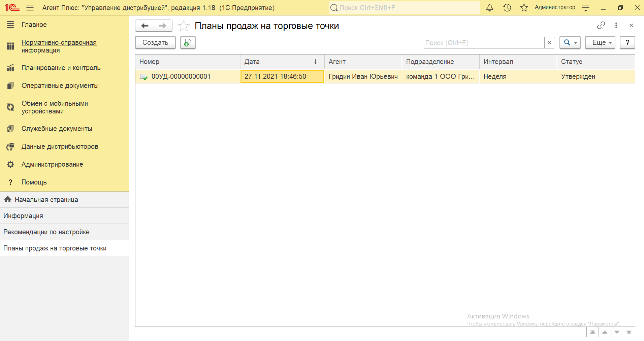Select document row 00УД-00000000001

tap(181, 76)
